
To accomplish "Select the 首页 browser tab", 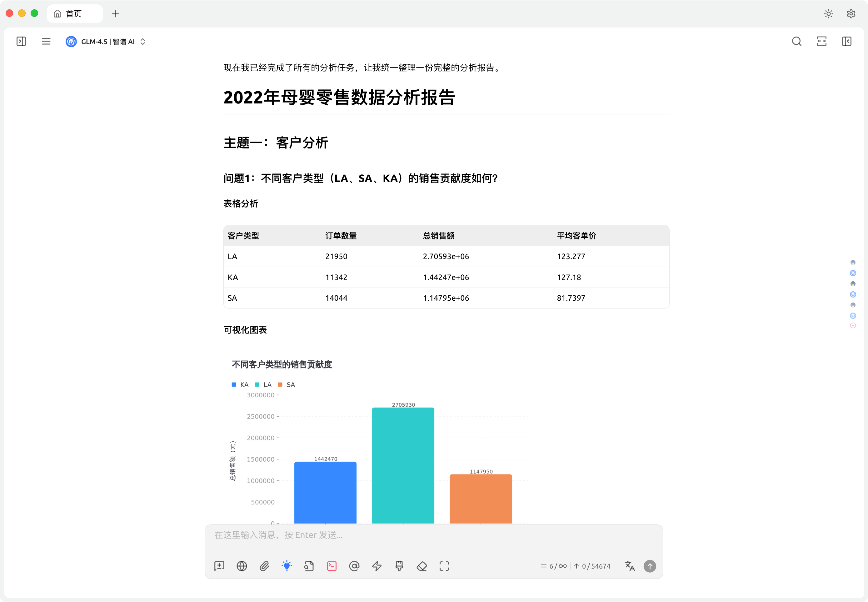I will tap(75, 13).
